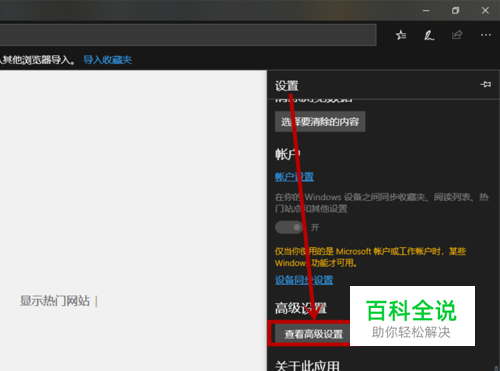Open the Favorites hub star icon

click(401, 35)
